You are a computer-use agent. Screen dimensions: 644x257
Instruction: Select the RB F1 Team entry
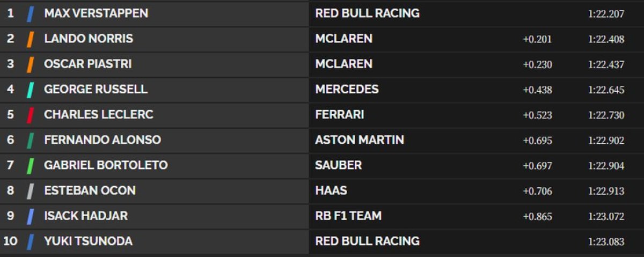(x=348, y=216)
